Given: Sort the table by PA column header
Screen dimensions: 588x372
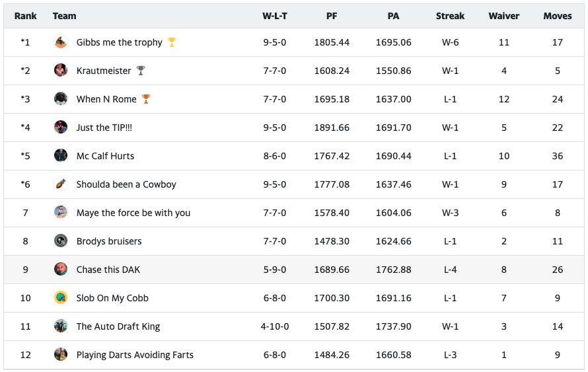Looking at the screenshot, I should [393, 16].
